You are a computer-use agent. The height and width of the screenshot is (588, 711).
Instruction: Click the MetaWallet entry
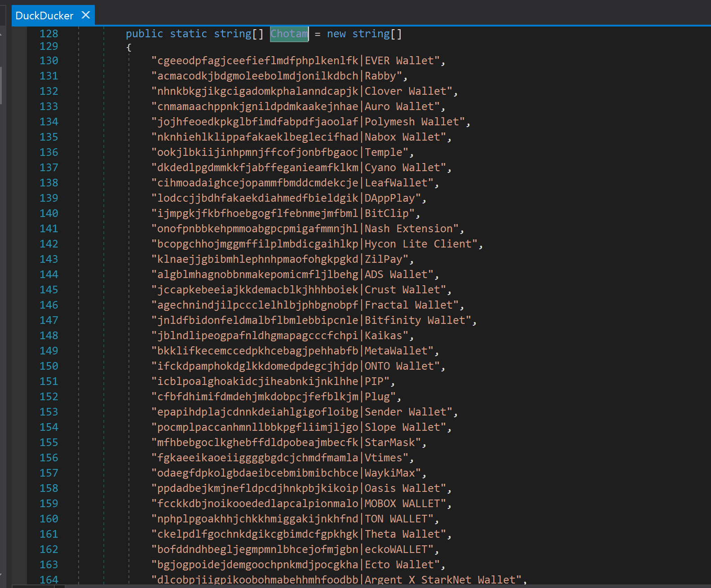click(x=296, y=351)
